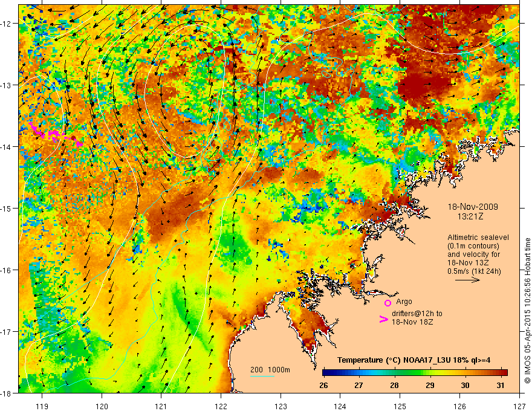This screenshot has height=411, width=532.
Task: Click longitude axis label 122
Action: pos(221,406)
